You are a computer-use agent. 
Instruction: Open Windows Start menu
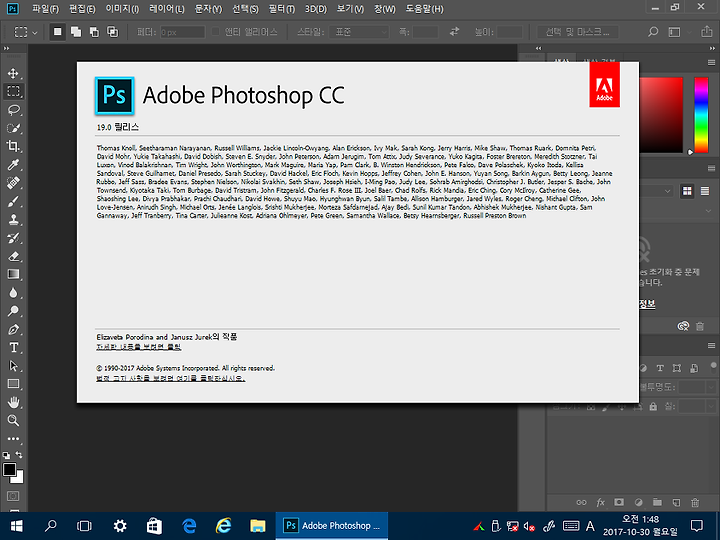[17, 526]
